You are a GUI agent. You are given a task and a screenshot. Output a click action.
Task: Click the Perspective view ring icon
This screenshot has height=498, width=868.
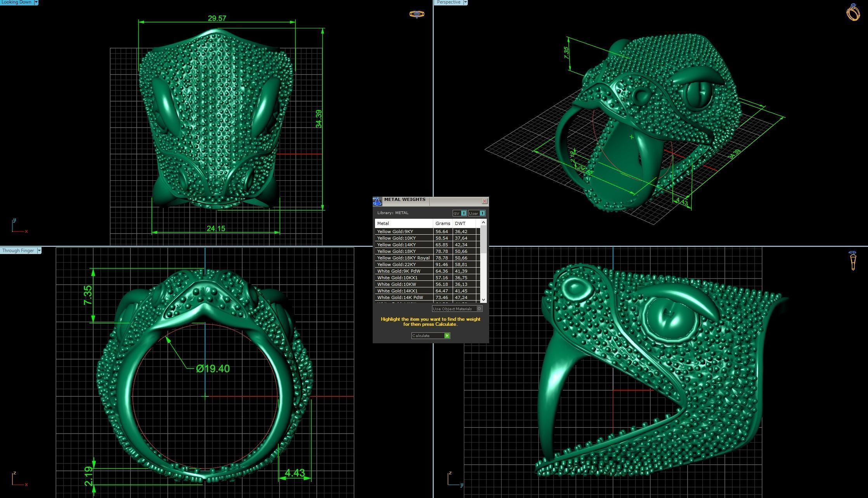tap(853, 12)
